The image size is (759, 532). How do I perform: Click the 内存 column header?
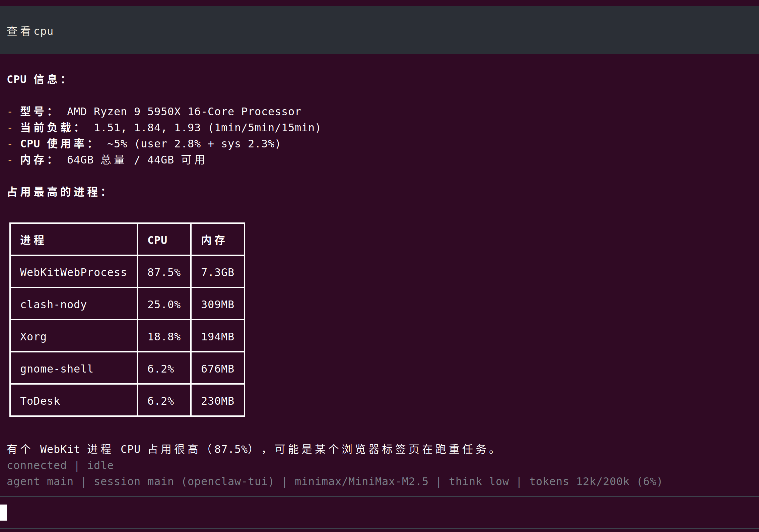[x=213, y=240]
